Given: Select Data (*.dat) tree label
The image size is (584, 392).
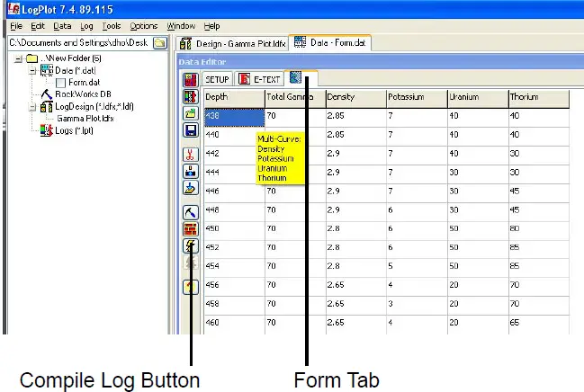Looking at the screenshot, I should [76, 70].
